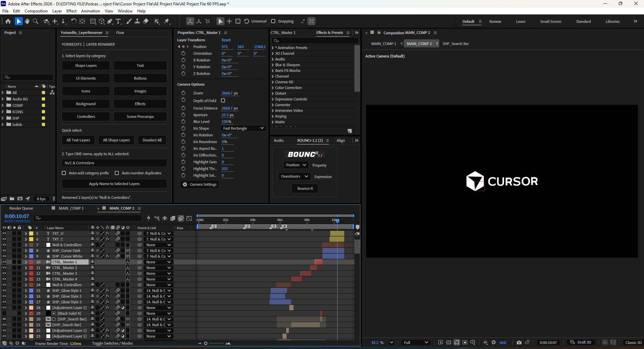Enable the Depth of Field checkbox

[x=223, y=100]
